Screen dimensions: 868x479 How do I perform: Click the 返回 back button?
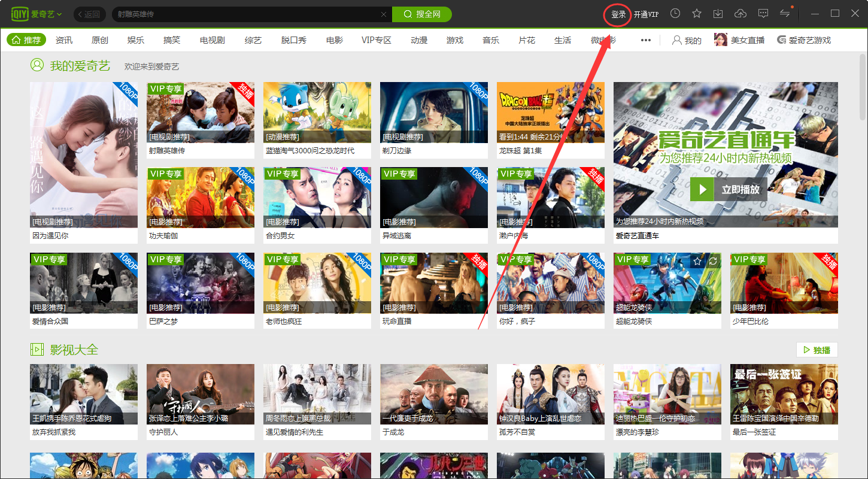coord(90,14)
